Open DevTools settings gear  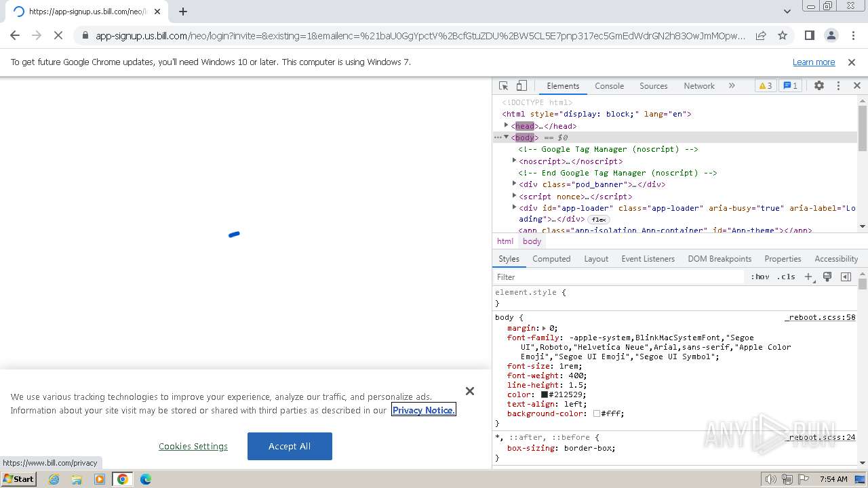click(x=819, y=86)
